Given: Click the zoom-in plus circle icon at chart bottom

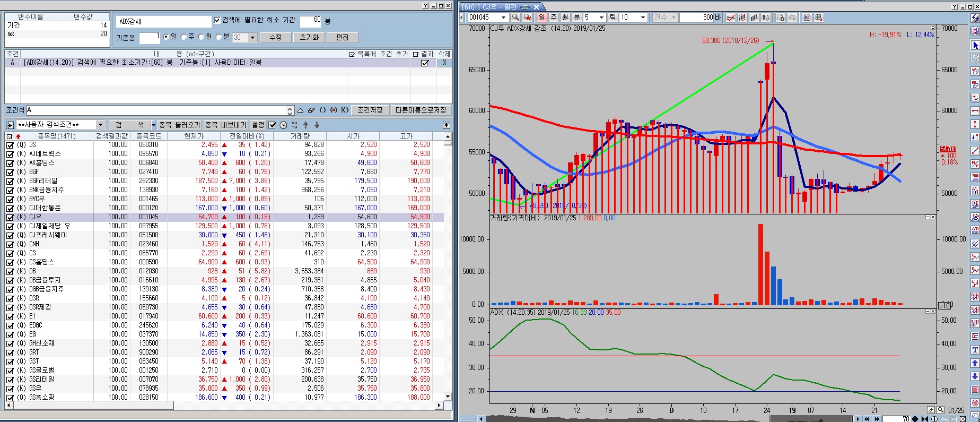Looking at the screenshot, I should click(x=934, y=419).
